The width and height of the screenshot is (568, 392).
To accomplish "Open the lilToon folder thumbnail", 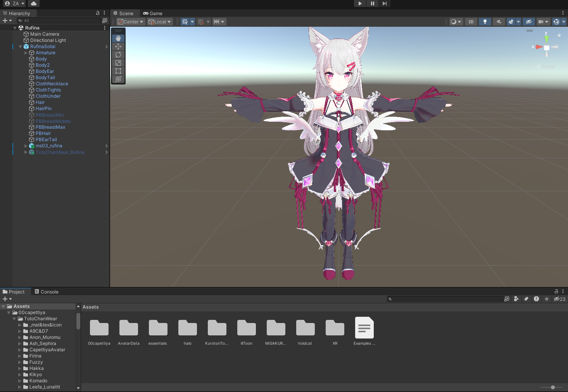I will point(247,328).
